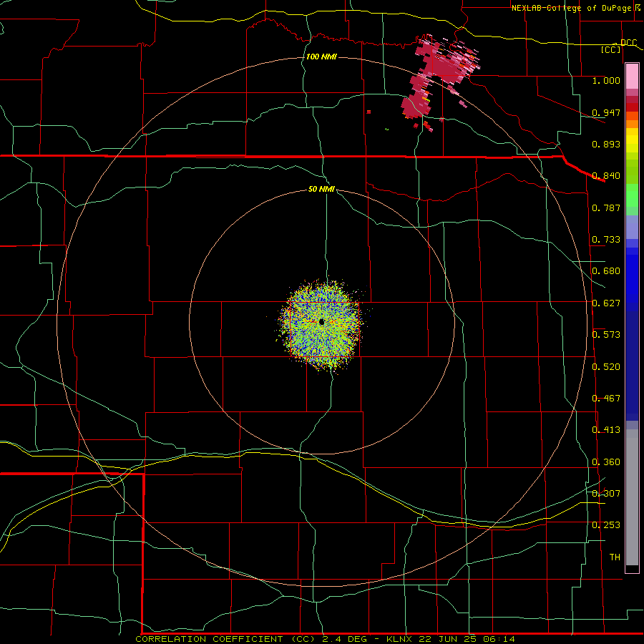Select the 1.000 value on the scale

[606, 80]
